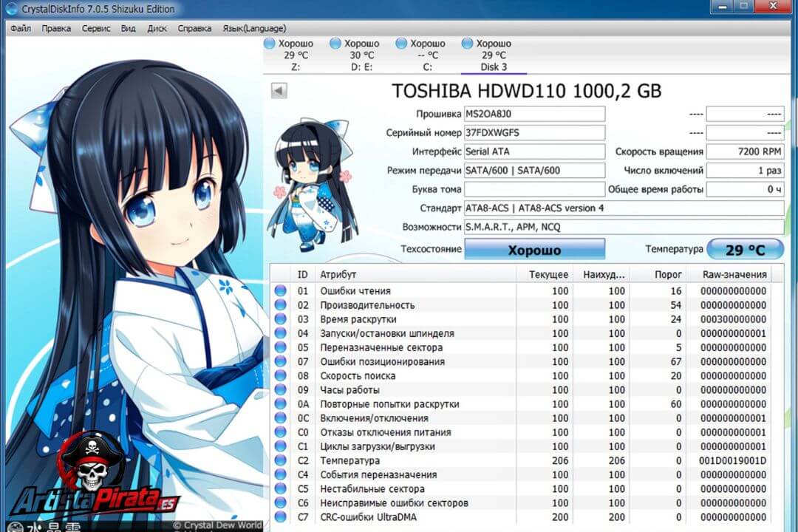
Task: Click the Атрибут column header
Action: (416, 274)
